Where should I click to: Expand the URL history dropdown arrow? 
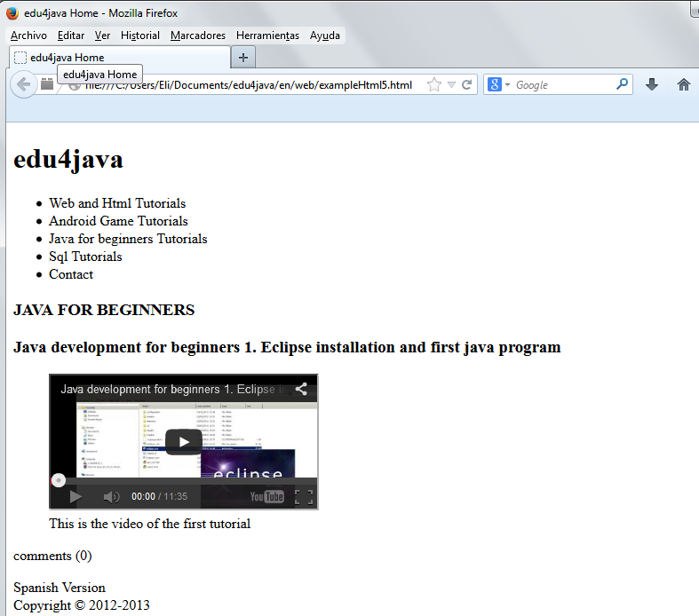(x=451, y=84)
